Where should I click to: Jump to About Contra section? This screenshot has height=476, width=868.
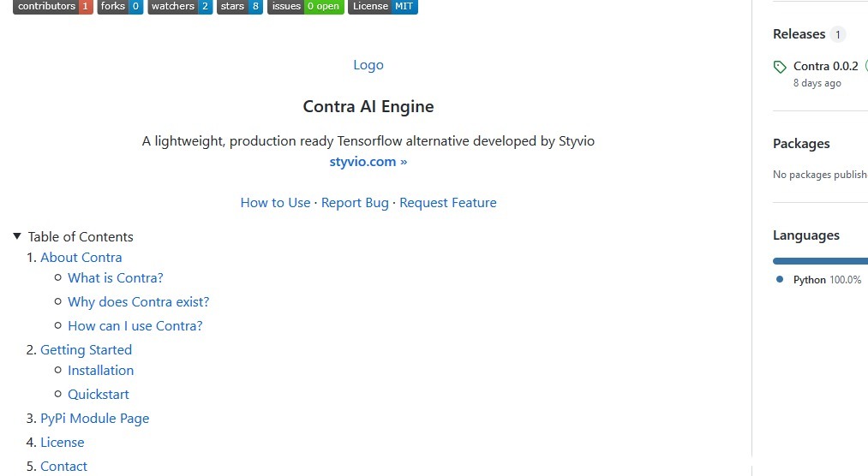click(81, 257)
